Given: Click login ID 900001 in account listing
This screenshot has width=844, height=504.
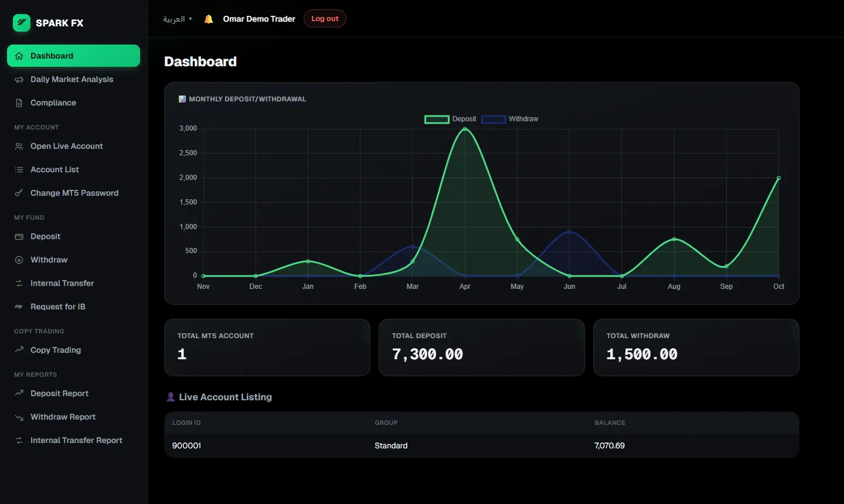Looking at the screenshot, I should (186, 446).
